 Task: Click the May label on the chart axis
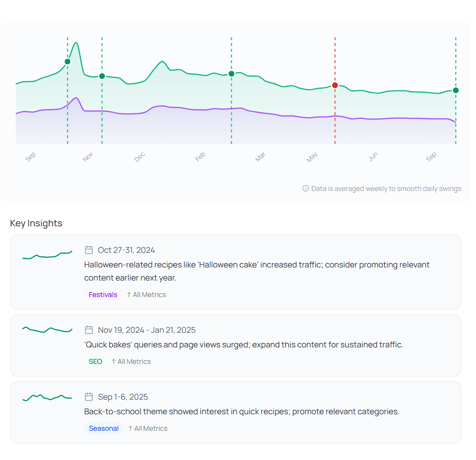(x=312, y=156)
